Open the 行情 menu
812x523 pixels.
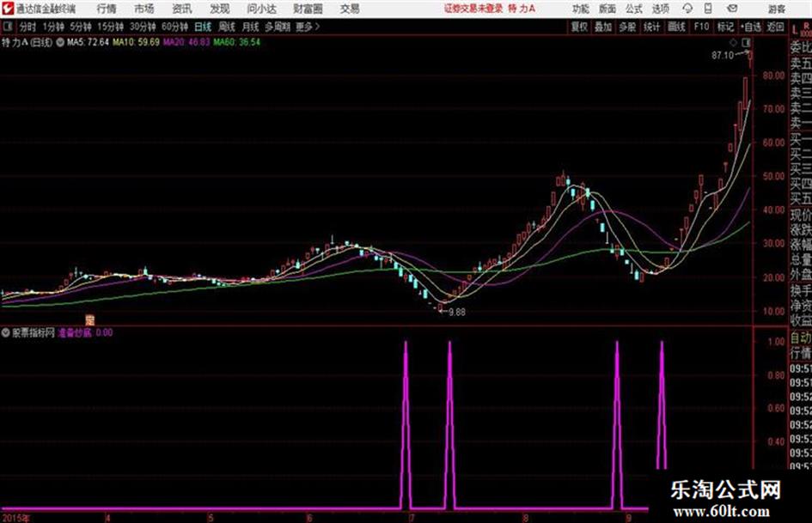click(107, 9)
